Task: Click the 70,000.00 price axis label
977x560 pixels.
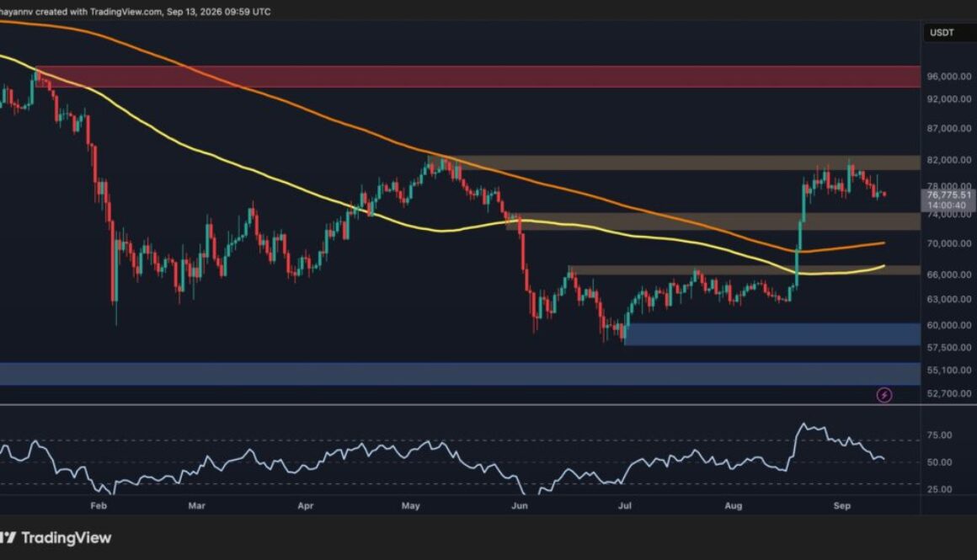Action: click(x=948, y=243)
